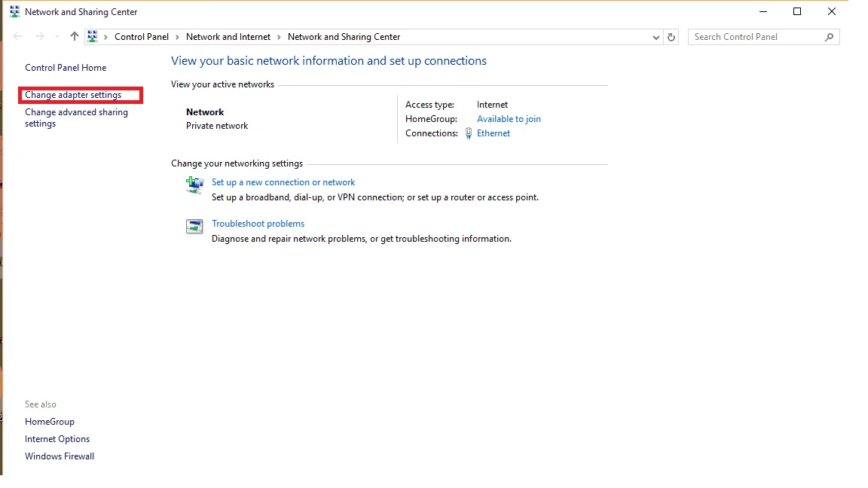868x488 pixels.
Task: Select Network and Internet breadcrumb
Action: (228, 37)
